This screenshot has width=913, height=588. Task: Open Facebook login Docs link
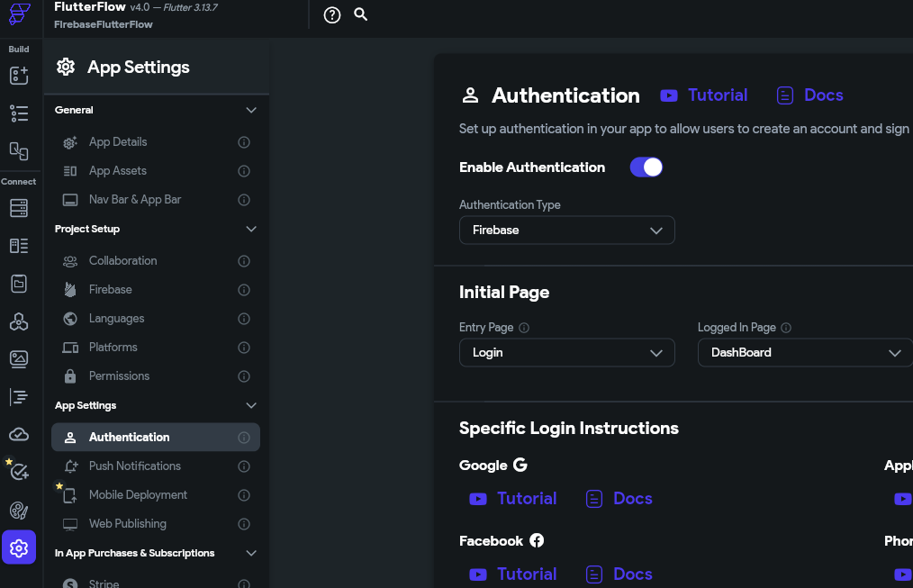[619, 574]
